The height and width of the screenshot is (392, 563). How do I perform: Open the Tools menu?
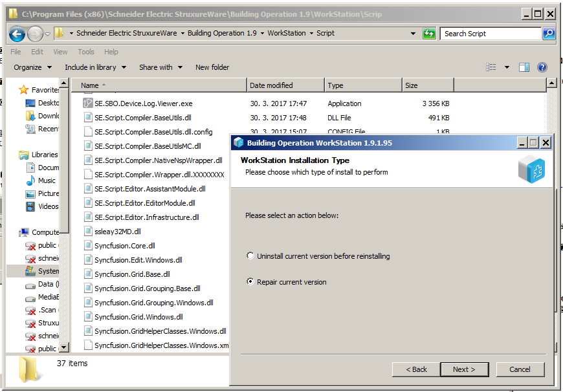click(x=86, y=52)
